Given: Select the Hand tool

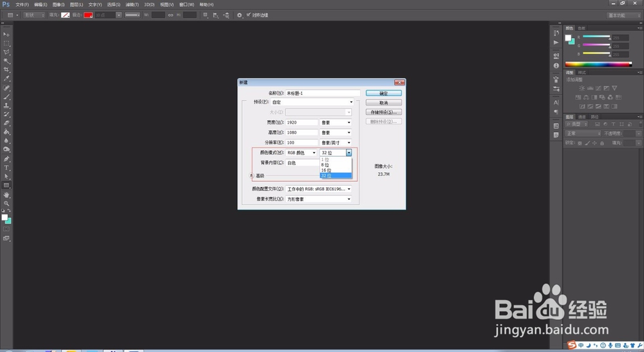Looking at the screenshot, I should [x=6, y=195].
